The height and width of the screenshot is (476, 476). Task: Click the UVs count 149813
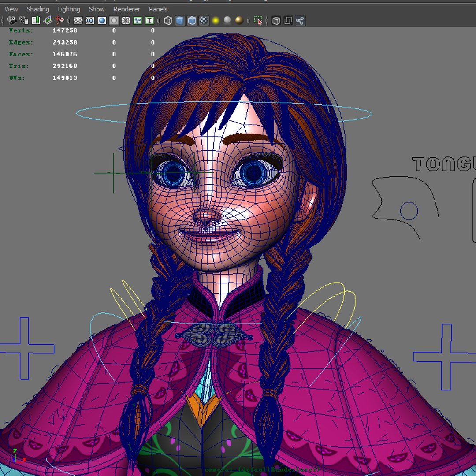tap(65, 78)
